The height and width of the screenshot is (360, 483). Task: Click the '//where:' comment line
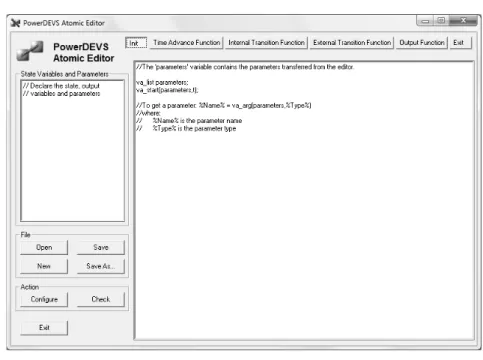pos(148,113)
